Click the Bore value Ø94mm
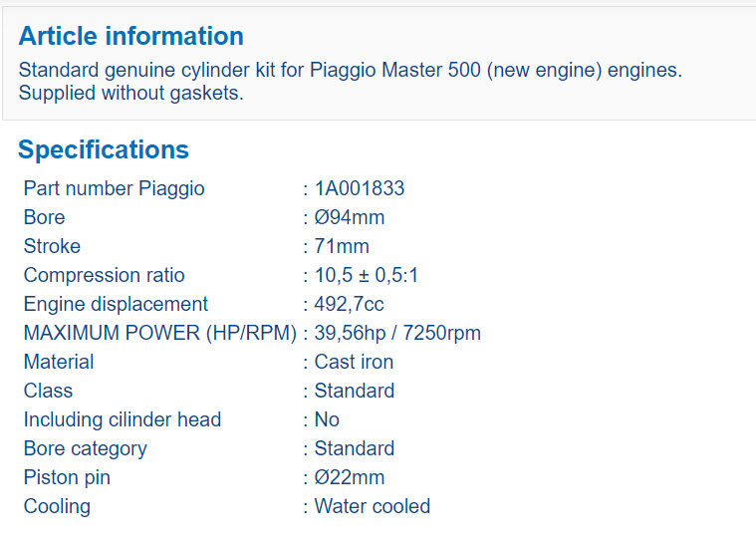Viewport: 756px width, 544px height. [x=349, y=217]
